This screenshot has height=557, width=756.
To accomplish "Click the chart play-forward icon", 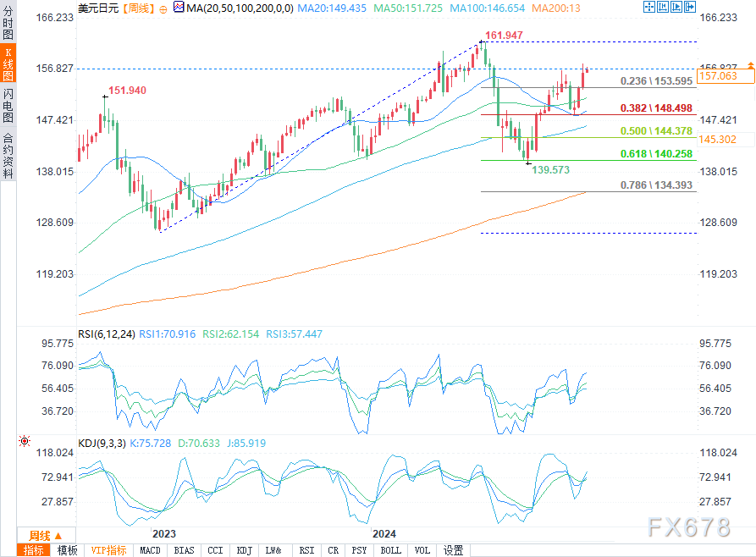I will [x=676, y=7].
